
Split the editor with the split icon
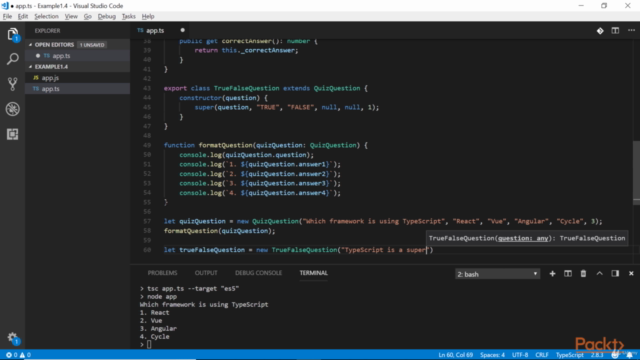[615, 31]
